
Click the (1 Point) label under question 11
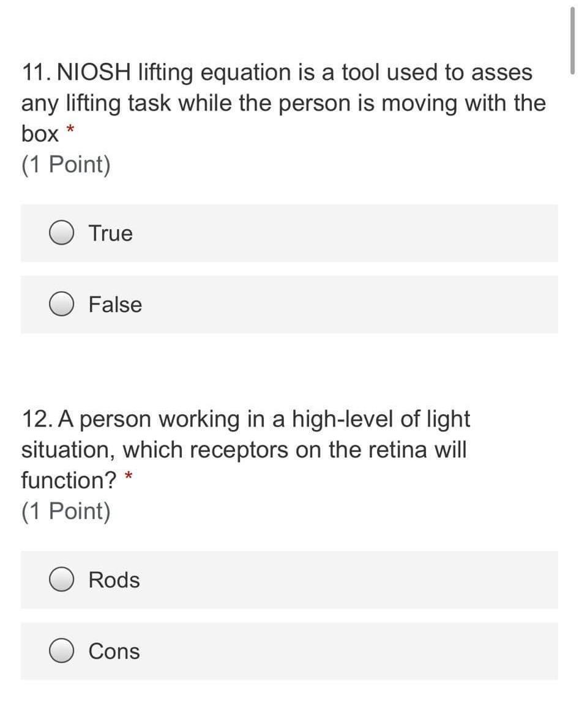coord(65,163)
